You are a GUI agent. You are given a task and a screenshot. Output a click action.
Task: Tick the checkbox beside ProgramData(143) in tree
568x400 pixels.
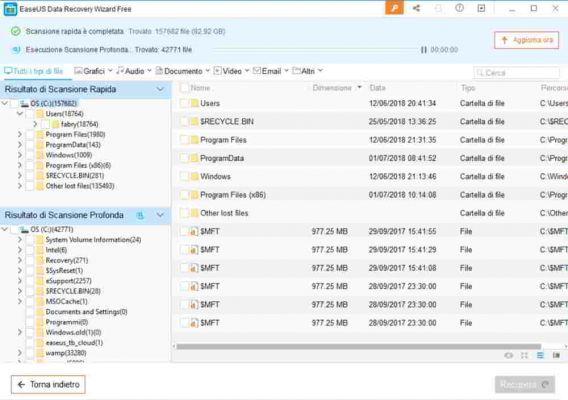pyautogui.click(x=30, y=145)
